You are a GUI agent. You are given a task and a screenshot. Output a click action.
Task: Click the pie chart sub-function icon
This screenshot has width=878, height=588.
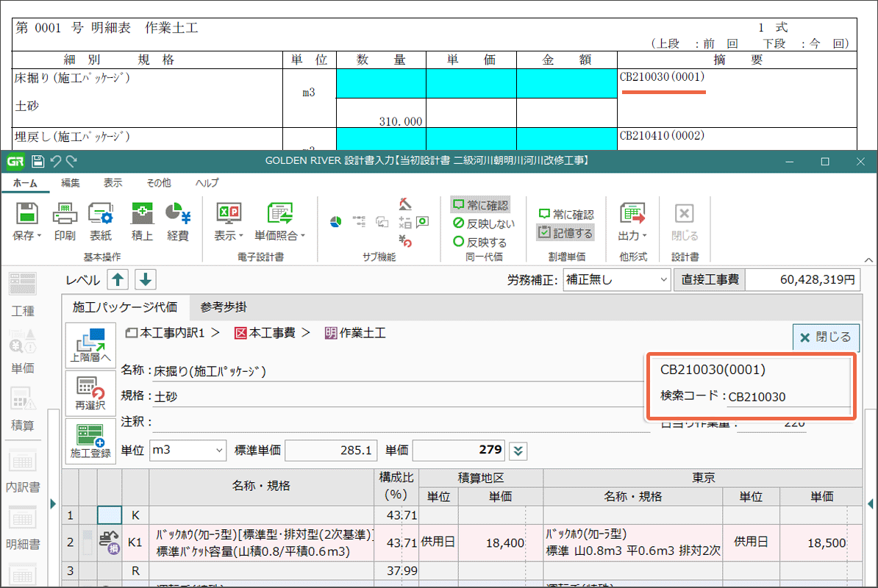point(336,222)
